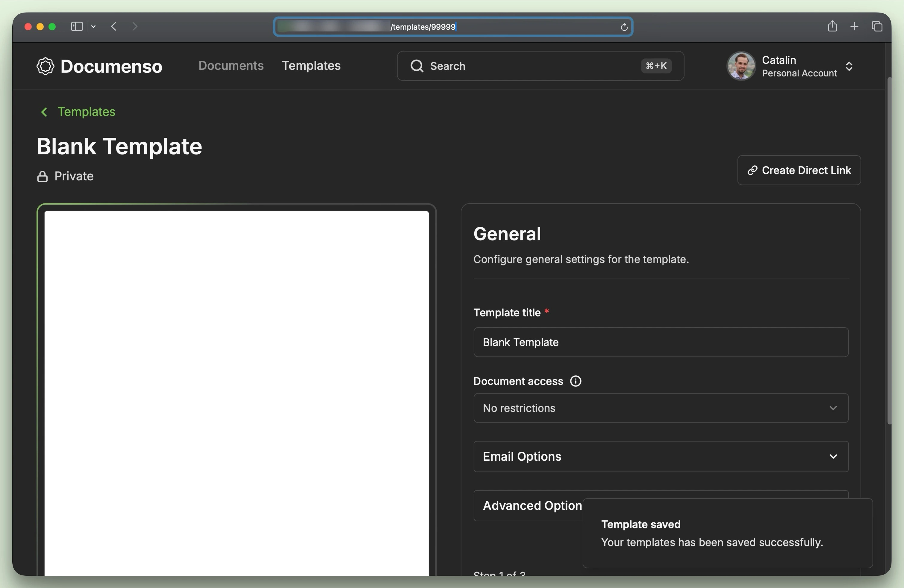Viewport: 904px width, 588px height.
Task: Open the Documents nav tab
Action: [x=231, y=66]
